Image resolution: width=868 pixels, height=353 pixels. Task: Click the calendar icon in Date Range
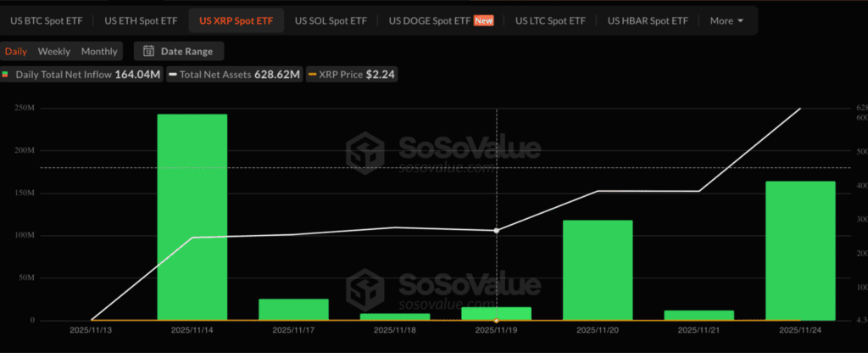click(x=149, y=51)
